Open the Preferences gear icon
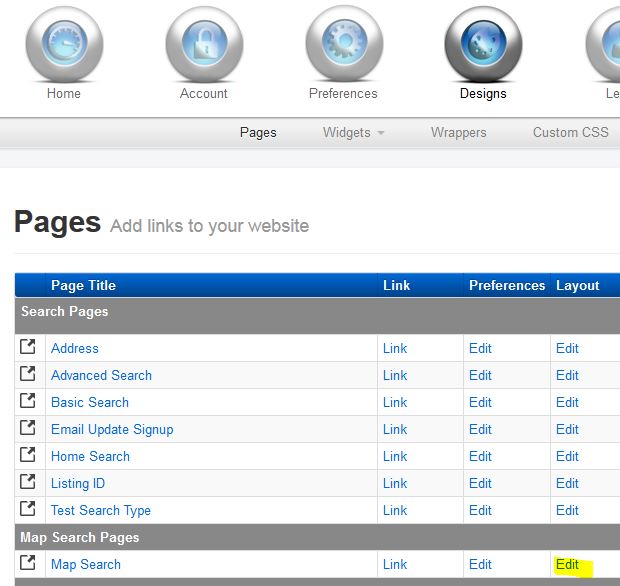The image size is (620, 586). click(x=344, y=43)
